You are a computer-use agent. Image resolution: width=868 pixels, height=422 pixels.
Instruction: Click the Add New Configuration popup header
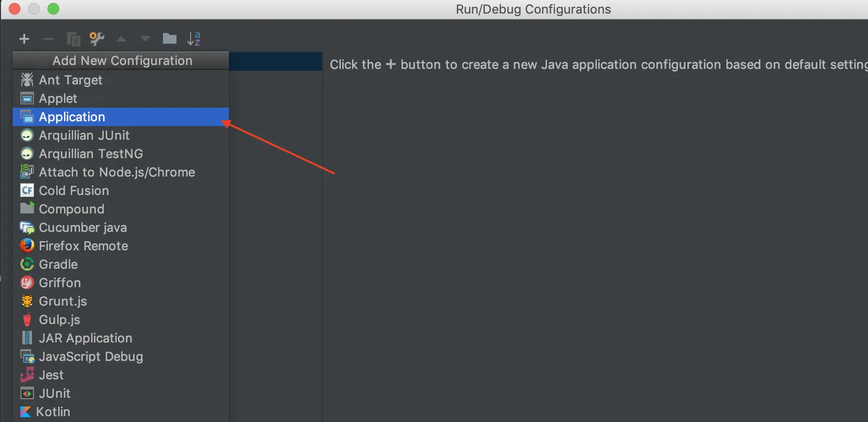[121, 61]
